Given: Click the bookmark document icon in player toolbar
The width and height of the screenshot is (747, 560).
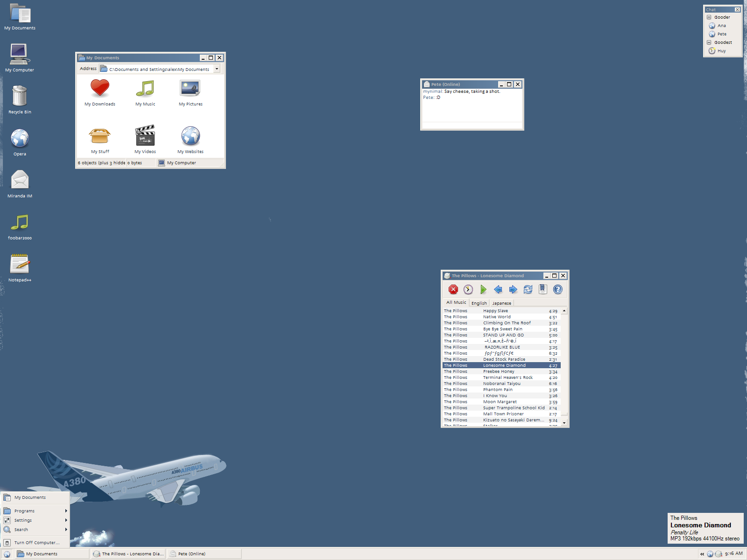Looking at the screenshot, I should coord(543,289).
